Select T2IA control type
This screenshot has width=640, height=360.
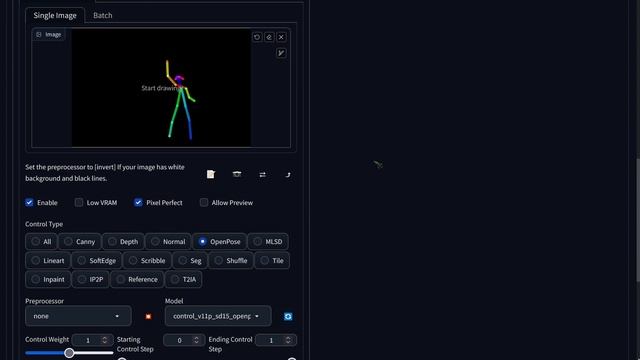(184, 279)
